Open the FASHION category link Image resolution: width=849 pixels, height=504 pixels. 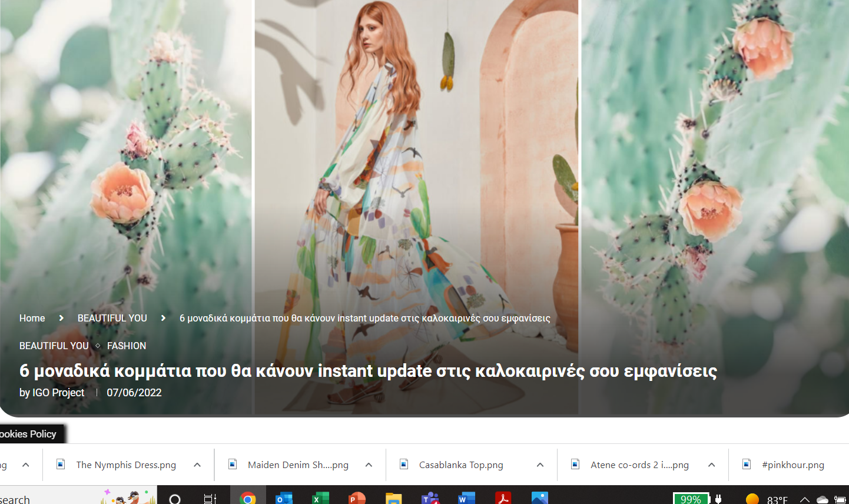(x=126, y=346)
